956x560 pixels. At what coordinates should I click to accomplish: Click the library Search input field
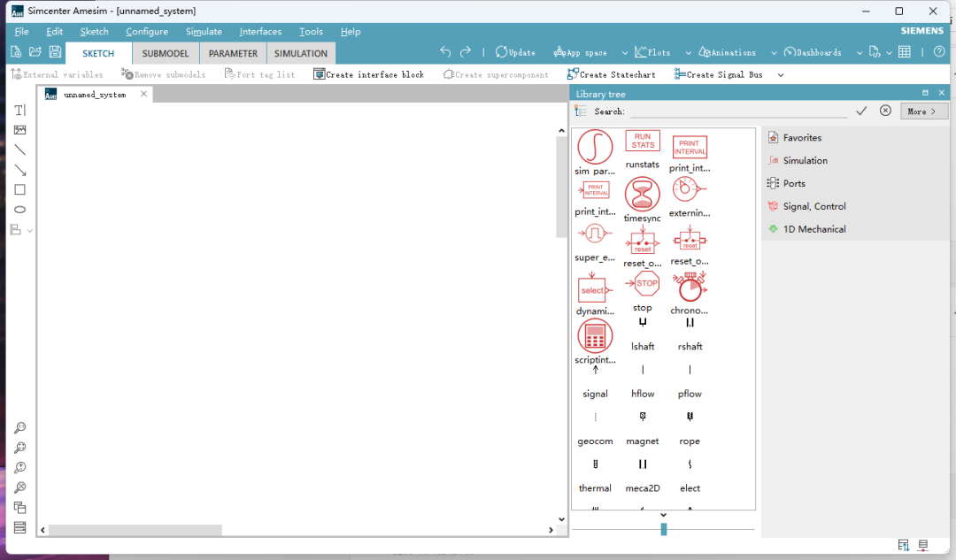pyautogui.click(x=739, y=111)
